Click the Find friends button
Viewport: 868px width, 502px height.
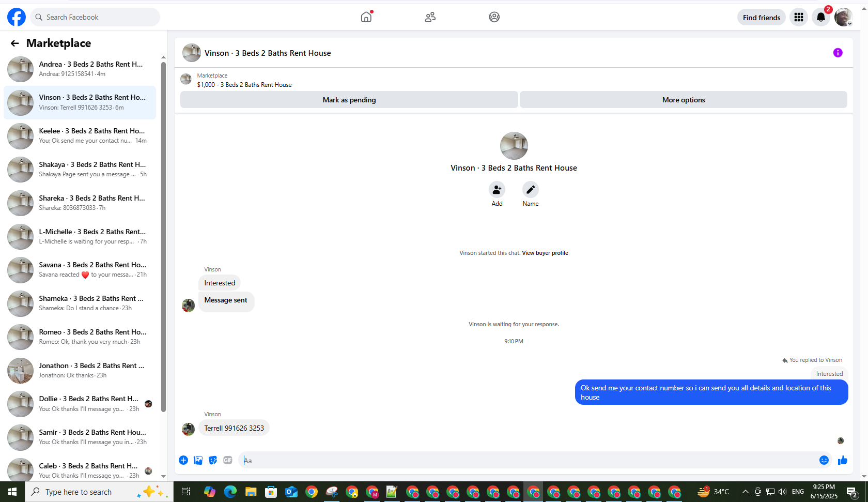click(762, 17)
